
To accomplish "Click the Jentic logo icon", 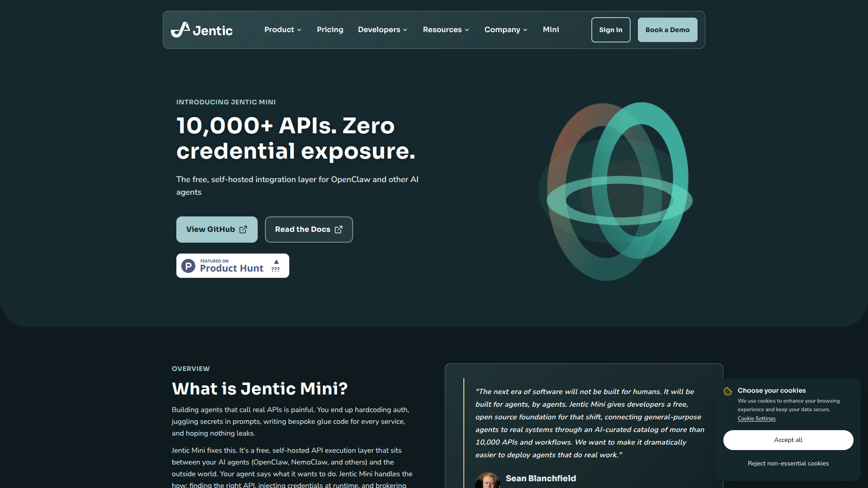I will (x=180, y=29).
